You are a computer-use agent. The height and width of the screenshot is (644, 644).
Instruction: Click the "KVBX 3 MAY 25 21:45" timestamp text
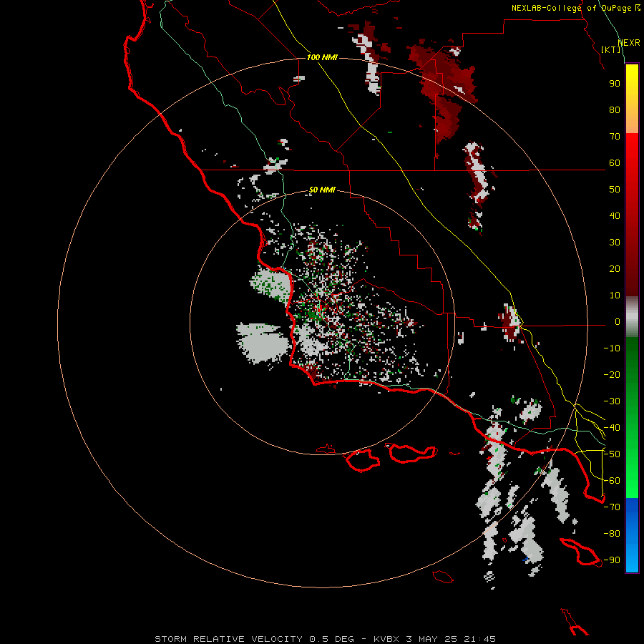pos(434,639)
